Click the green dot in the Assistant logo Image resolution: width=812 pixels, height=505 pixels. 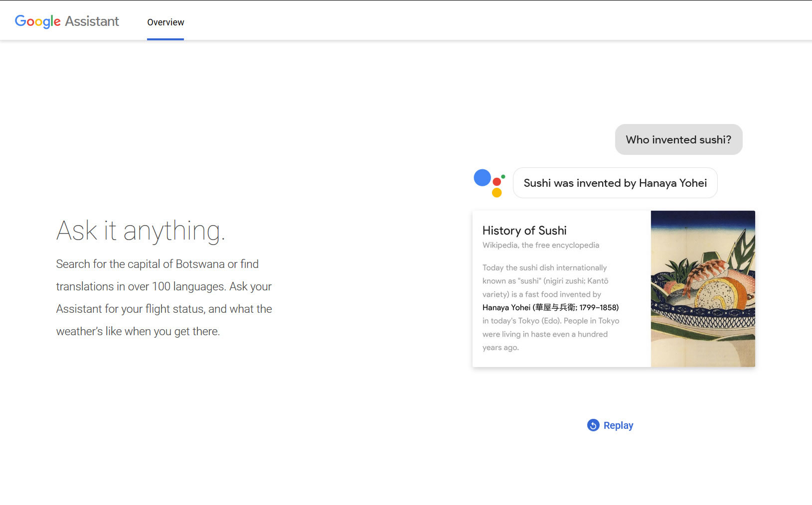point(503,177)
